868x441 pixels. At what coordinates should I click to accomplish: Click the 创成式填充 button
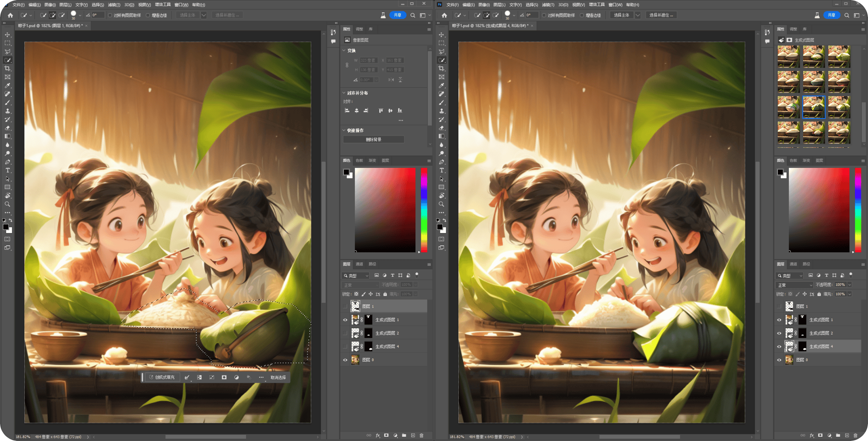point(162,377)
